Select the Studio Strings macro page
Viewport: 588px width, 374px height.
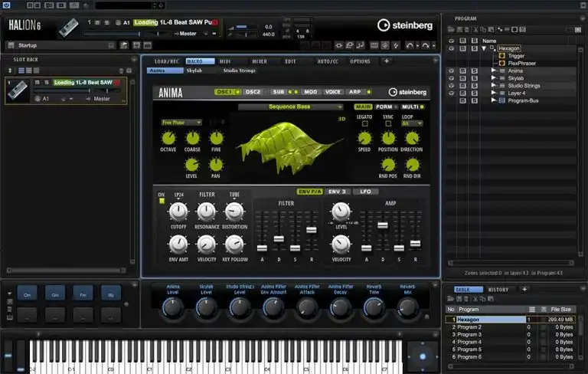[239, 71]
